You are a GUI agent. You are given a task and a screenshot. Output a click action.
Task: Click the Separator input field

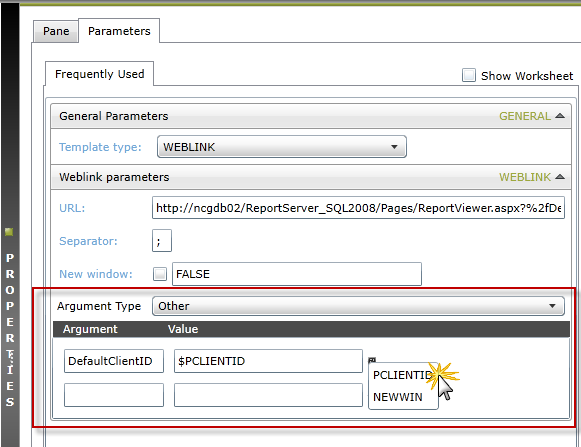tap(162, 241)
